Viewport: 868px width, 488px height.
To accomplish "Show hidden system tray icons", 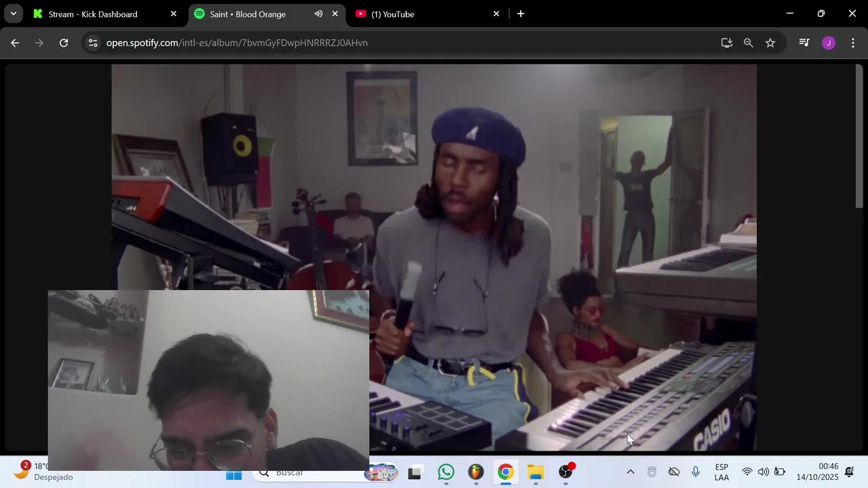I will click(630, 472).
